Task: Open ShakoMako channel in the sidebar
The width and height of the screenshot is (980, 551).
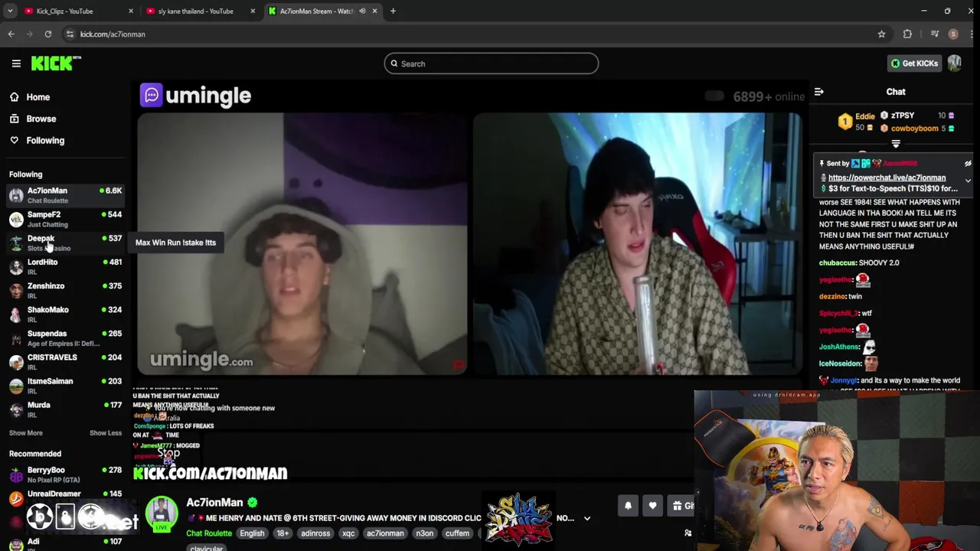Action: click(x=65, y=314)
